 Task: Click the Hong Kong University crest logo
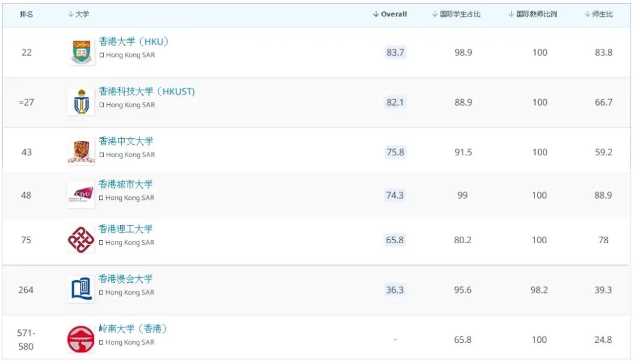click(x=81, y=52)
